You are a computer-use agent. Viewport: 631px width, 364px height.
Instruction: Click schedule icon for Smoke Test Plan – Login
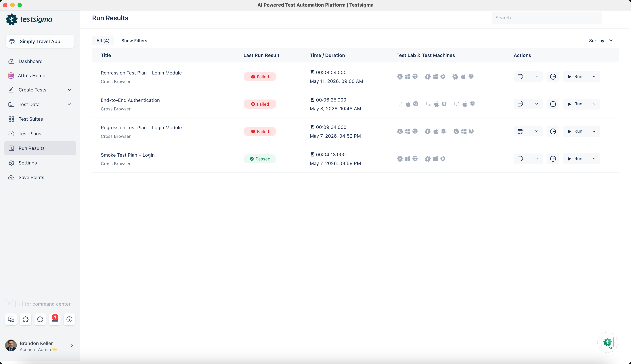520,159
